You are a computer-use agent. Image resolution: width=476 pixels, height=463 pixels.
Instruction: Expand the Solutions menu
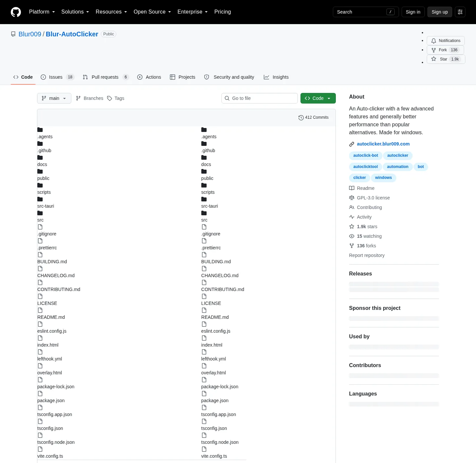[x=75, y=12]
